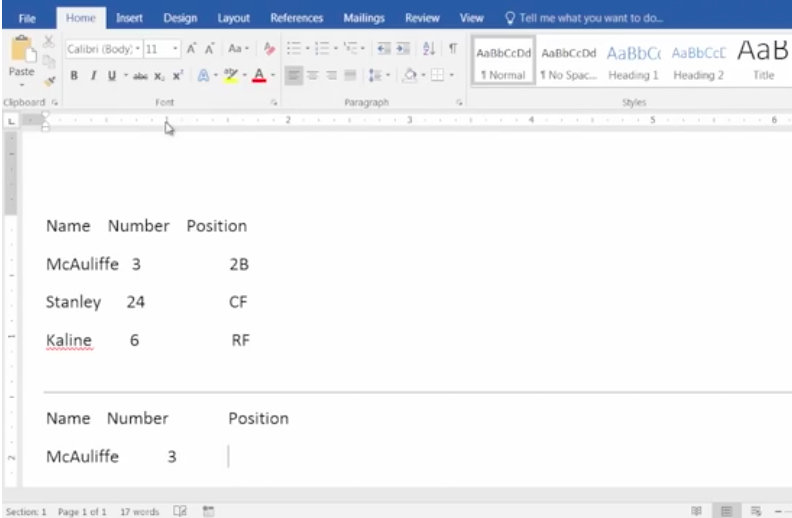Apply the Heading 1 style
Viewport: 792px width, 518px height.
(x=634, y=62)
